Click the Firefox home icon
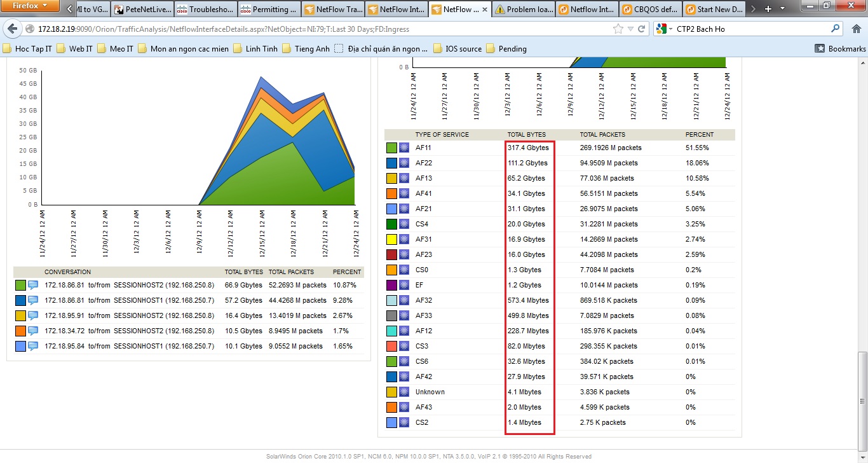The width and height of the screenshot is (868, 463). tap(855, 29)
